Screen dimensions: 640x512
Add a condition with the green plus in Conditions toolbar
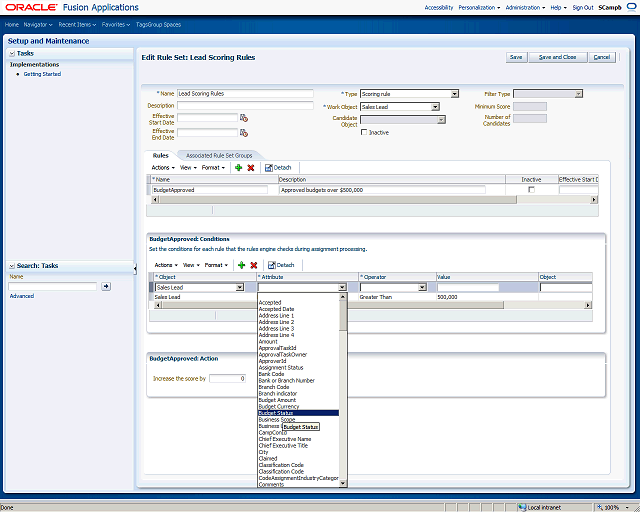pos(241,265)
